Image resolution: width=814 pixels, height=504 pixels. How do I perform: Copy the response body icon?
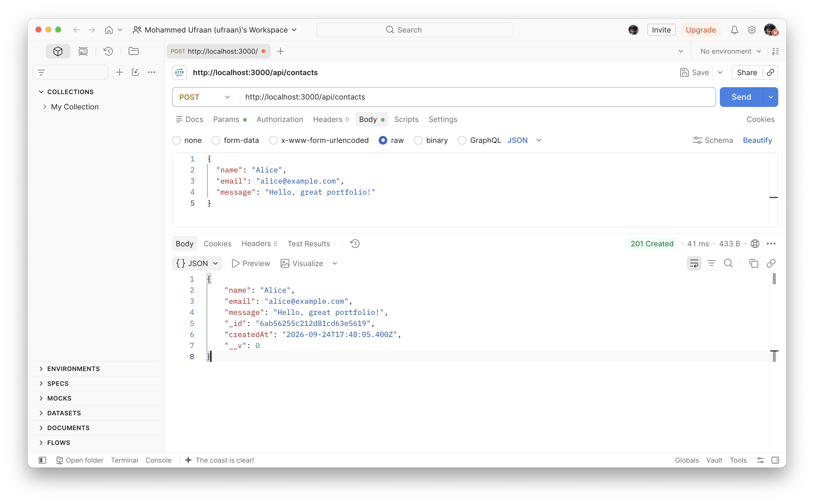tap(754, 263)
